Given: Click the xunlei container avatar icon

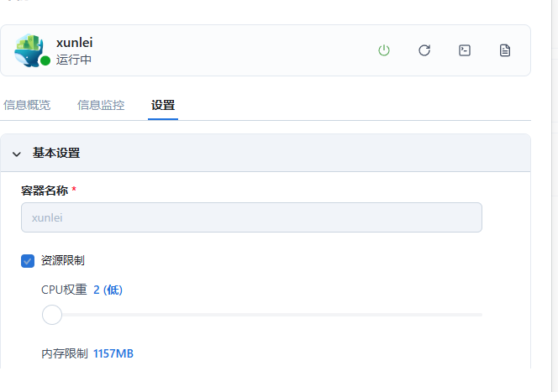Looking at the screenshot, I should pyautogui.click(x=29, y=50).
